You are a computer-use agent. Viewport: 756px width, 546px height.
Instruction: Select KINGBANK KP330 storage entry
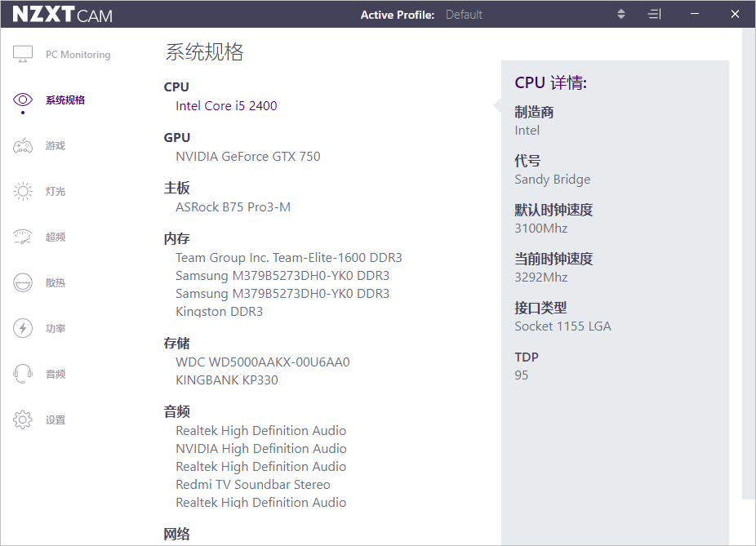[226, 380]
